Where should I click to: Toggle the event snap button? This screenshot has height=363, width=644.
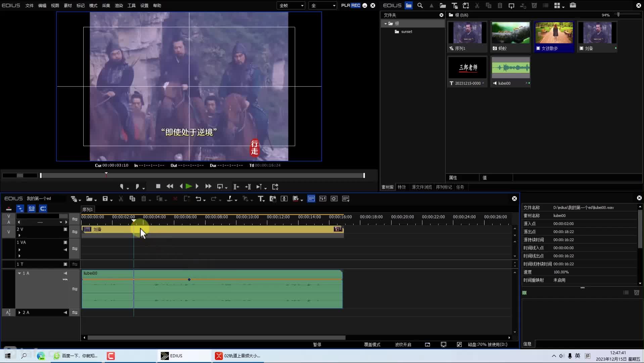43,208
